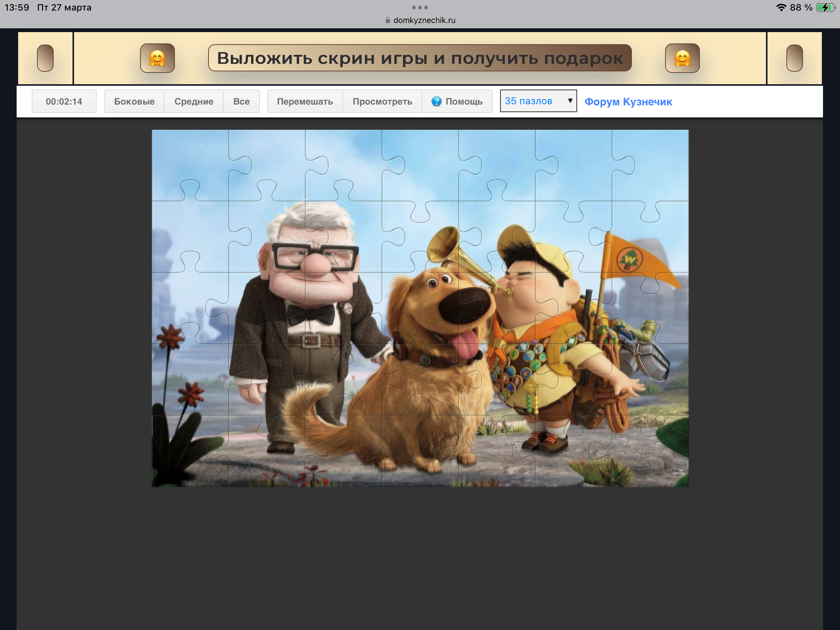Click the Выложить скрин игры banner
The height and width of the screenshot is (630, 840).
pyautogui.click(x=420, y=58)
